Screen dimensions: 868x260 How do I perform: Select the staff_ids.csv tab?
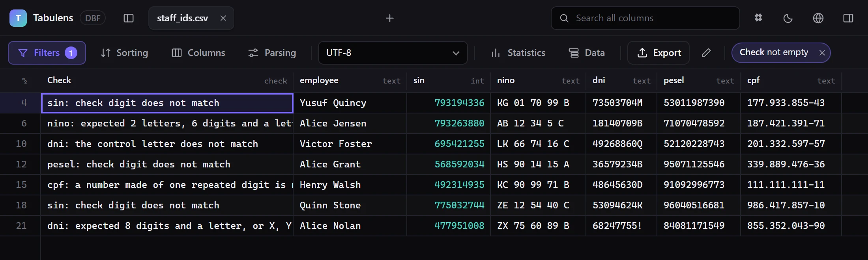[x=191, y=18]
